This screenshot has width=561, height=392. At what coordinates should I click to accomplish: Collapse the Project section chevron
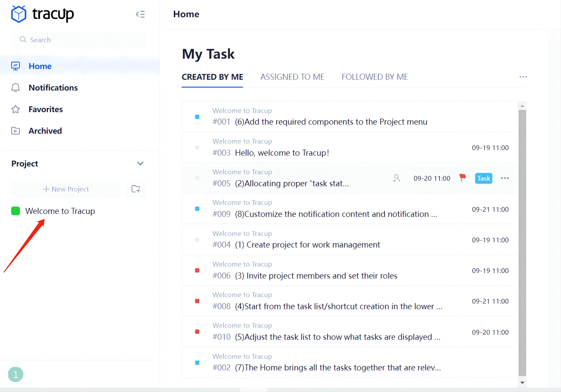[x=140, y=164]
